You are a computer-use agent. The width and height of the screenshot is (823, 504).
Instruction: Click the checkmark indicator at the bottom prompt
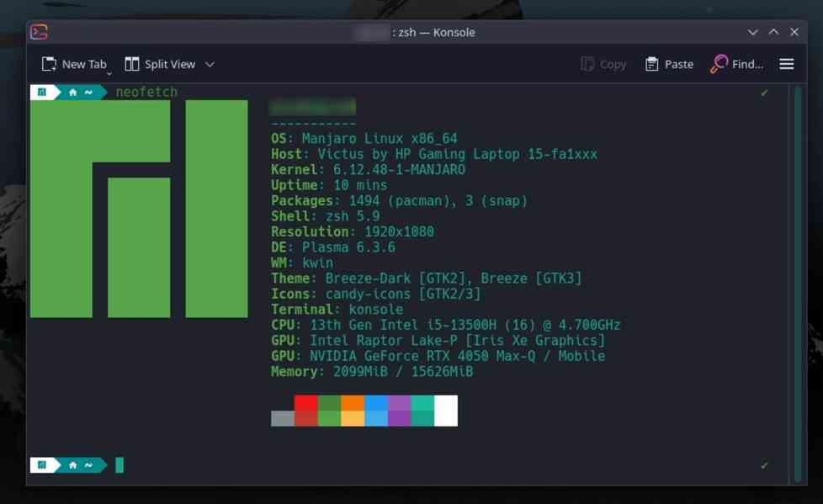764,464
